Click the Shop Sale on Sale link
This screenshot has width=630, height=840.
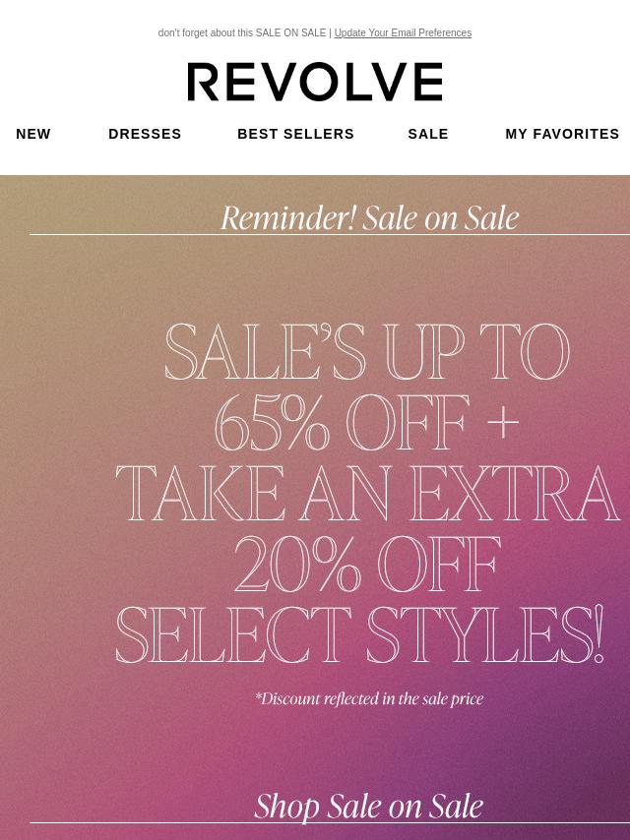(369, 806)
